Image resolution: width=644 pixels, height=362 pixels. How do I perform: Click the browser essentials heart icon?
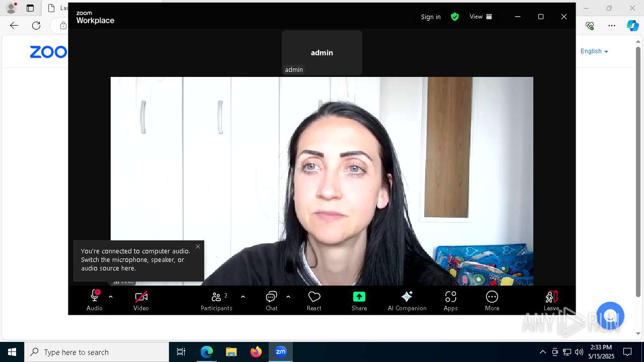click(x=590, y=26)
